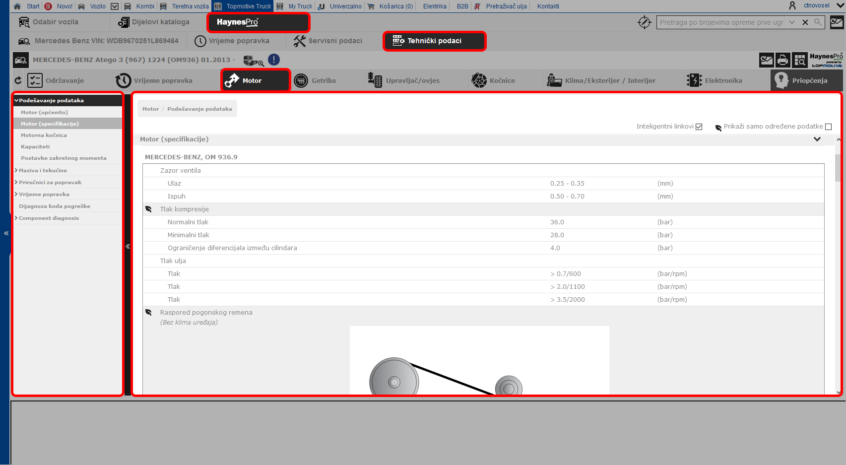
Task: Open Teretna vozila truck icon
Action: point(163,6)
